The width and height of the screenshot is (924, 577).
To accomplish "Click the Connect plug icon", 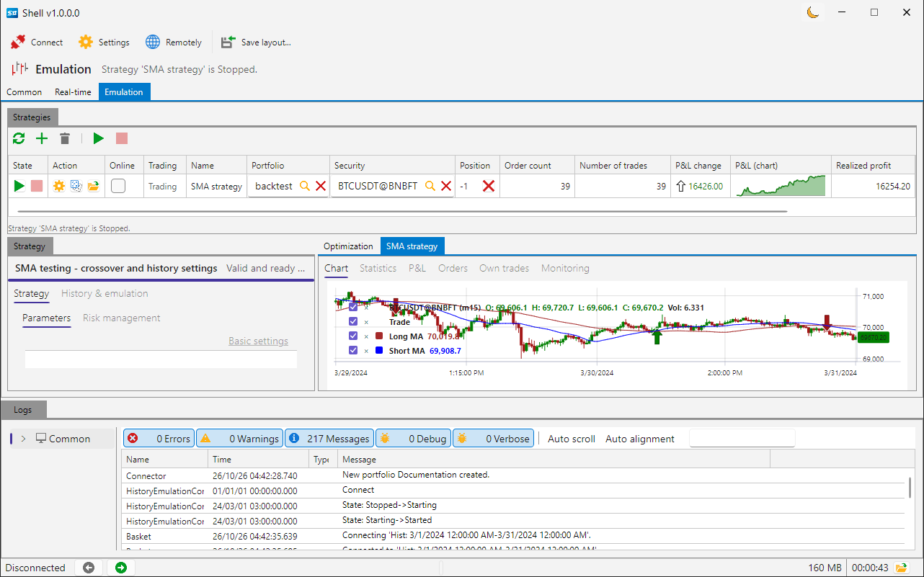I will (x=18, y=43).
